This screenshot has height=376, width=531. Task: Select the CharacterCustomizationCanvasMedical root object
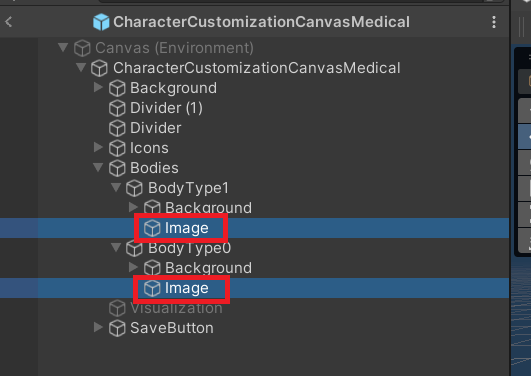click(257, 68)
